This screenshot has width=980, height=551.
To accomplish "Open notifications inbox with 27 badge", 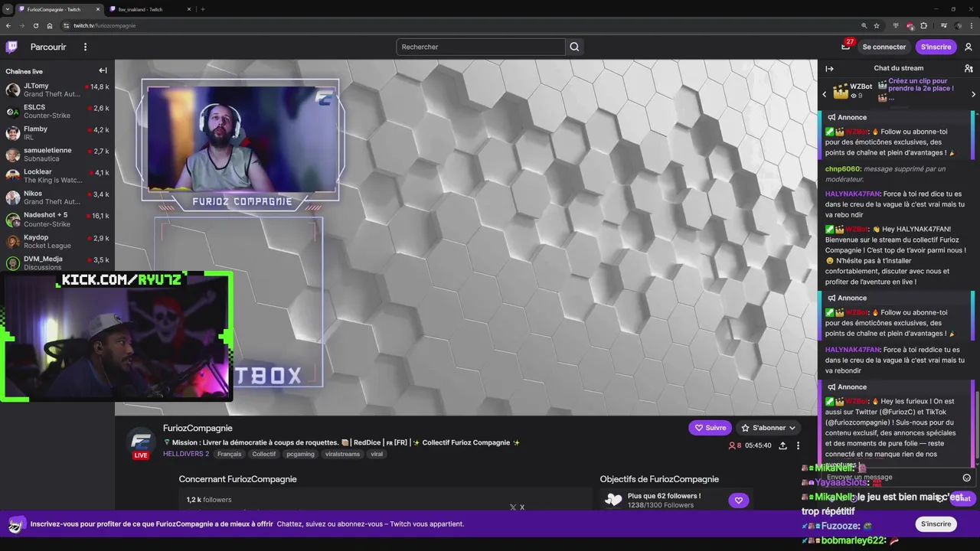I will 845,46.
